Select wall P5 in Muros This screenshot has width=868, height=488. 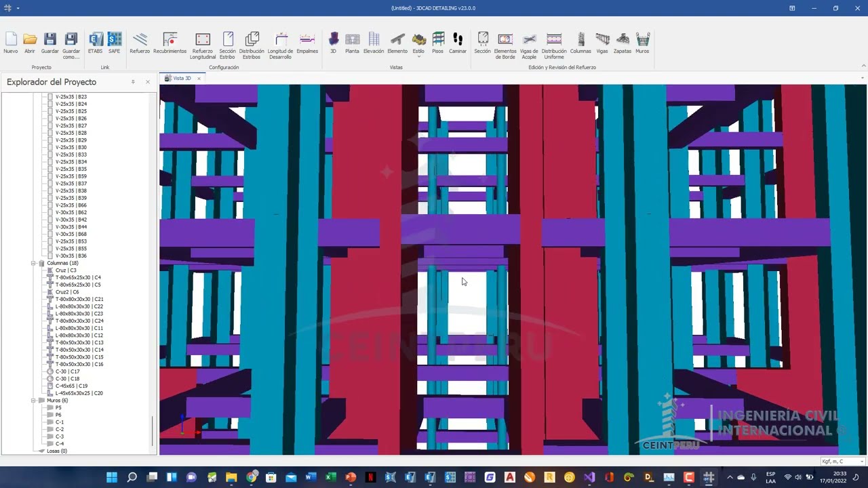point(58,407)
